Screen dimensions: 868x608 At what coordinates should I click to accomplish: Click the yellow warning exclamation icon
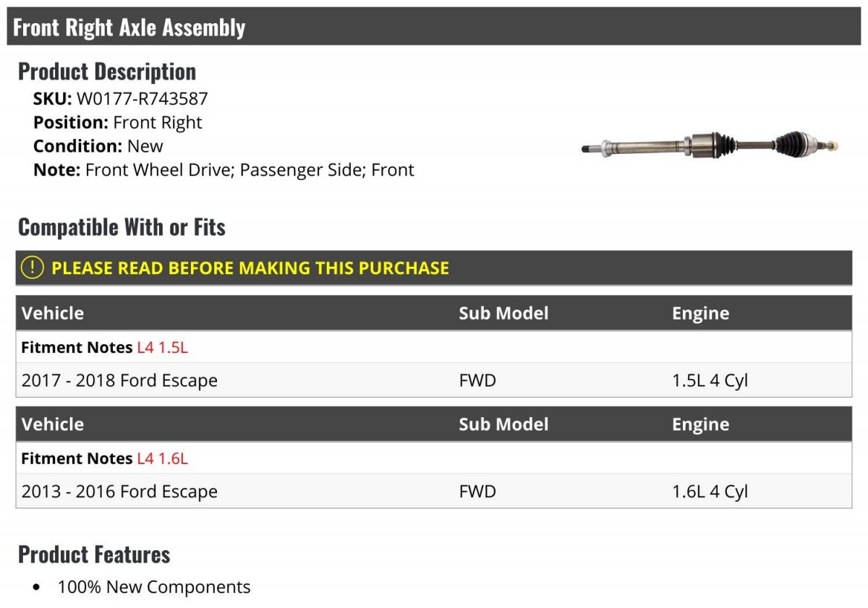pos(33,267)
